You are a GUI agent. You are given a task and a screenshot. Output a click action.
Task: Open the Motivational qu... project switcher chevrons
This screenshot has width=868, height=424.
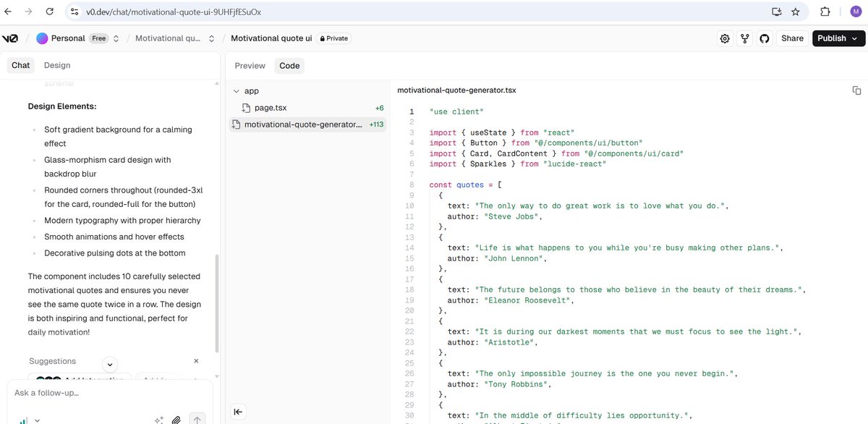211,38
